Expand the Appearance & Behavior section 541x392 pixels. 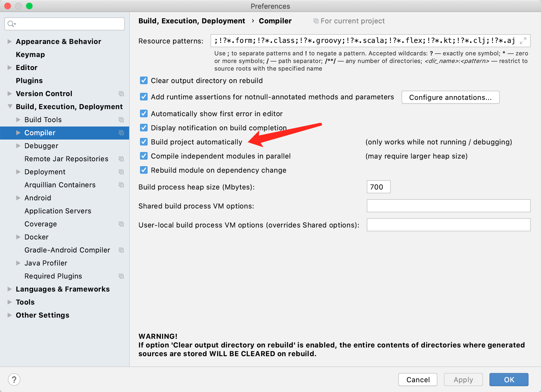pyautogui.click(x=9, y=42)
